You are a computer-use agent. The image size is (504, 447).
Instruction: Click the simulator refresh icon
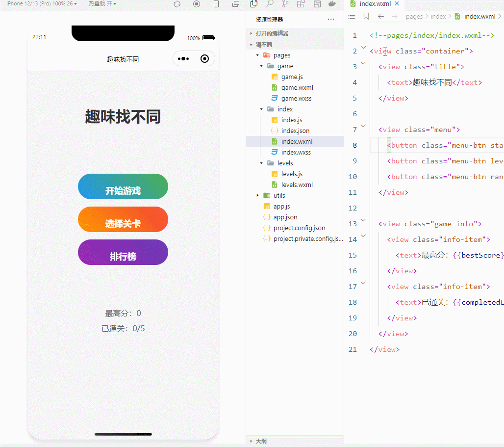[x=177, y=4]
